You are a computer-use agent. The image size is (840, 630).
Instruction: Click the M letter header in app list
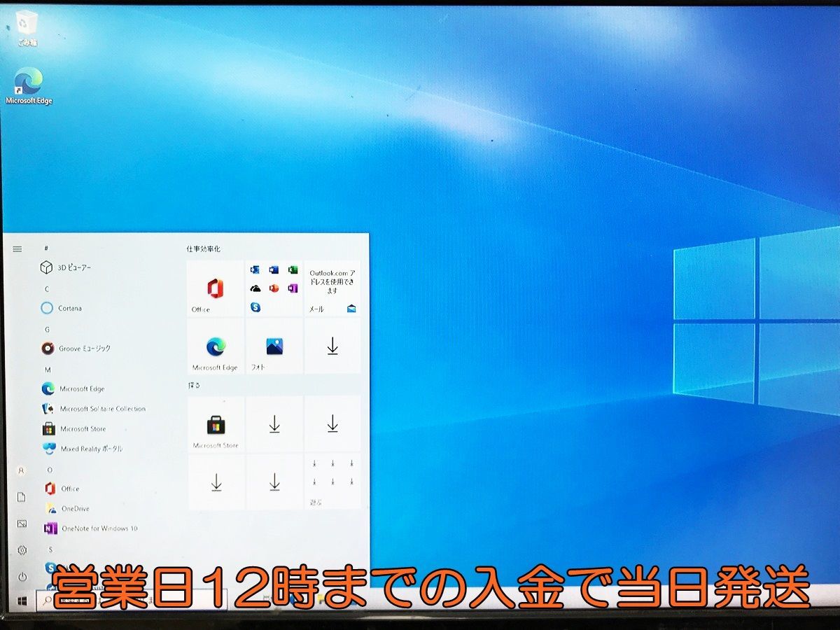coord(48,369)
